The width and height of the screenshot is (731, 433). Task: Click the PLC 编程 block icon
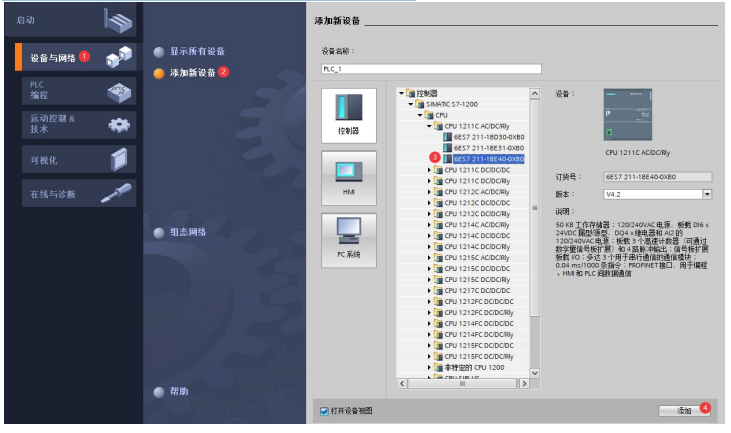119,92
